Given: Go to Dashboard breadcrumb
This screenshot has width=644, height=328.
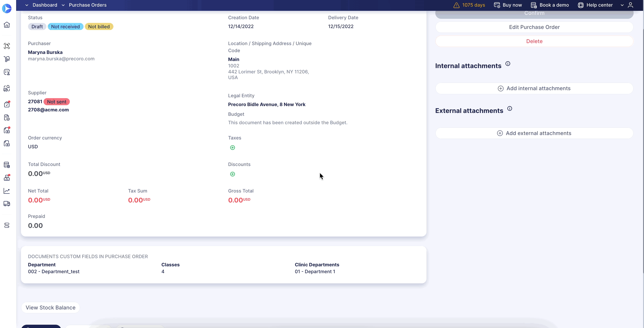Looking at the screenshot, I should [x=45, y=5].
